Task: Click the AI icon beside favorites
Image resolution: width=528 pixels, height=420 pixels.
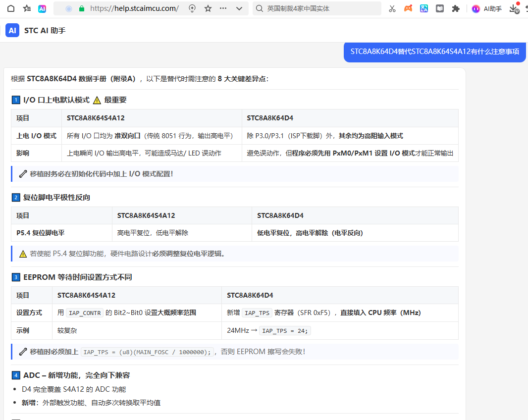Action: (x=42, y=9)
